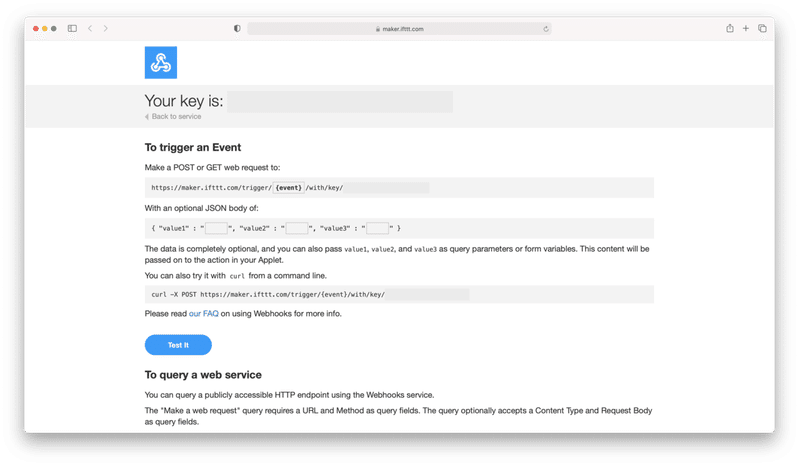Close the Safari window with red button
The width and height of the screenshot is (800, 466).
(36, 29)
